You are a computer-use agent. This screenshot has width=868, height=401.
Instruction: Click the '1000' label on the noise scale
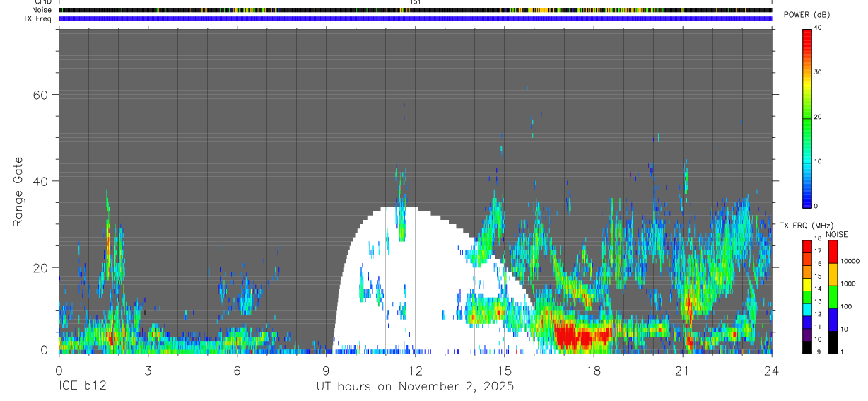click(847, 284)
